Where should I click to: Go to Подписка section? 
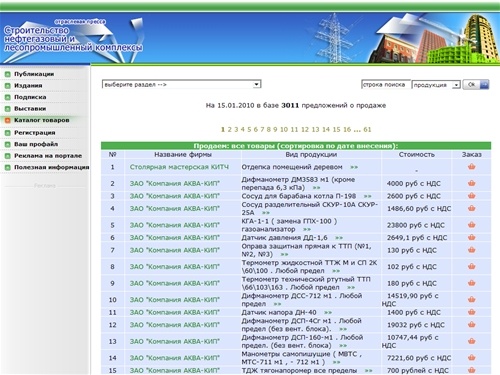point(30,97)
